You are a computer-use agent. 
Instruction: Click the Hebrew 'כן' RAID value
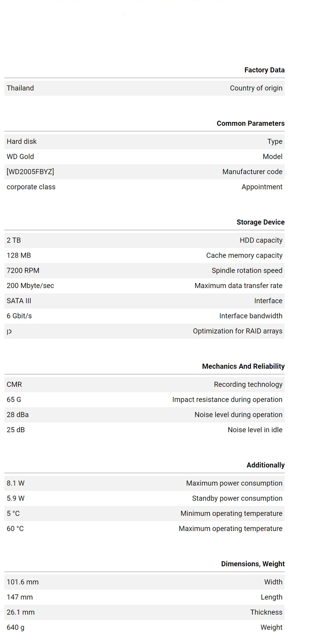point(9,332)
